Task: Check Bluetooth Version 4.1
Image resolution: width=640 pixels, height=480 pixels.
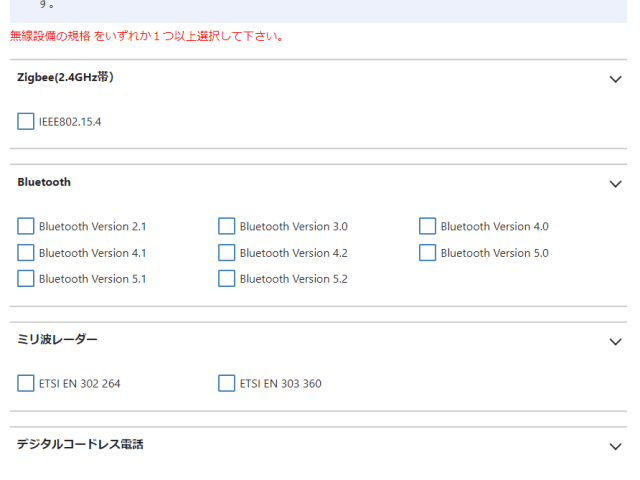Action: tap(26, 253)
